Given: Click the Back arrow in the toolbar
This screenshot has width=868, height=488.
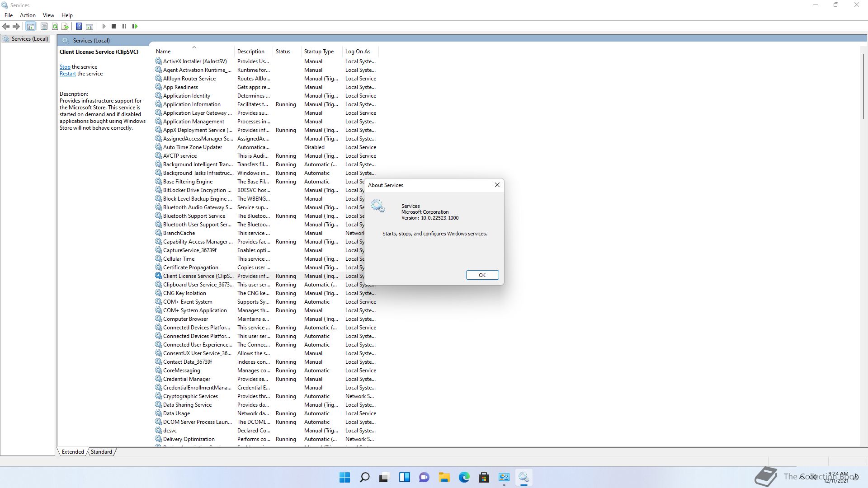Looking at the screenshot, I should (6, 26).
